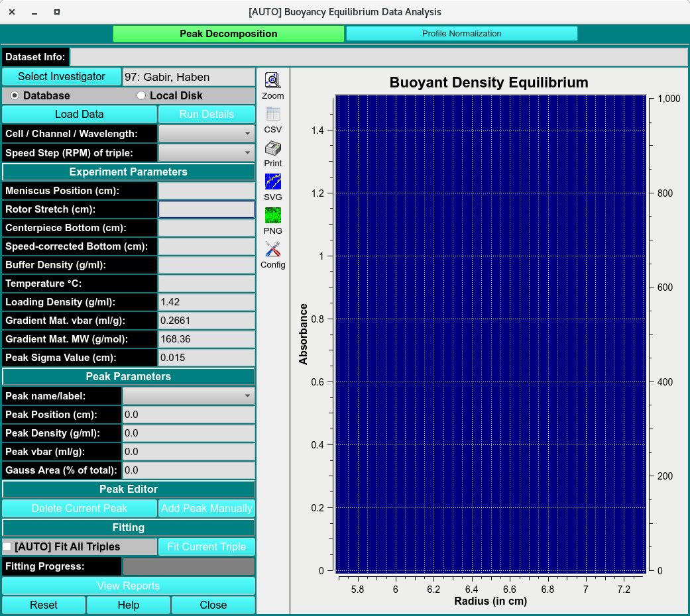Viewport: 690px width, 616px height.
Task: Enable the Fit All Triples checkbox
Action: click(7, 546)
